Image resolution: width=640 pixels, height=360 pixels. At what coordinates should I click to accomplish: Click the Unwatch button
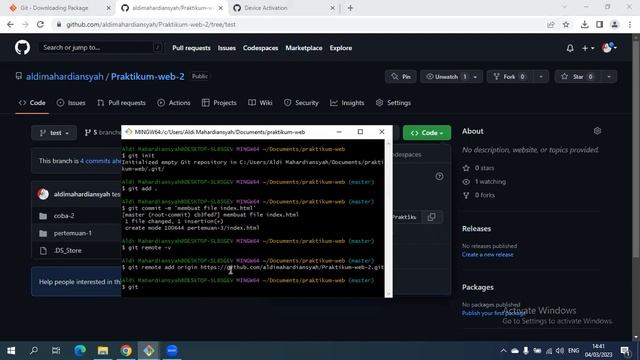tap(446, 77)
